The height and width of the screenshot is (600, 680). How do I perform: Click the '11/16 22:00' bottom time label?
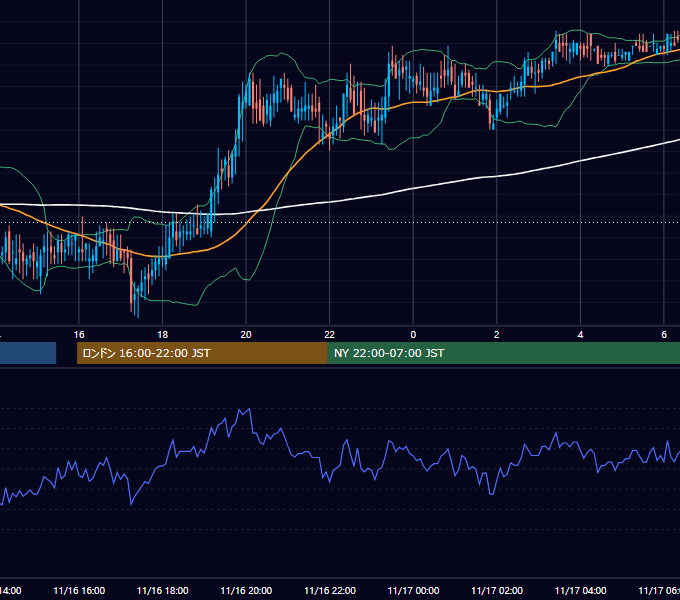click(330, 591)
